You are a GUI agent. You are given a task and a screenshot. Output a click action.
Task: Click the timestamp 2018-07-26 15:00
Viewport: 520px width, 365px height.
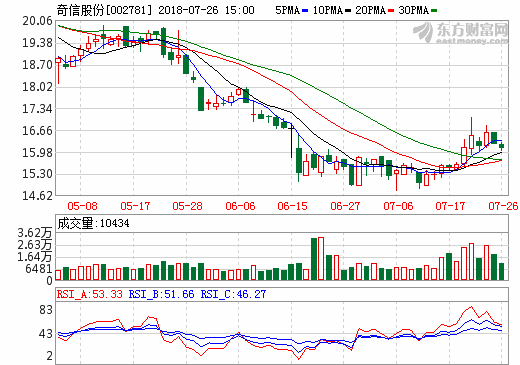(206, 10)
